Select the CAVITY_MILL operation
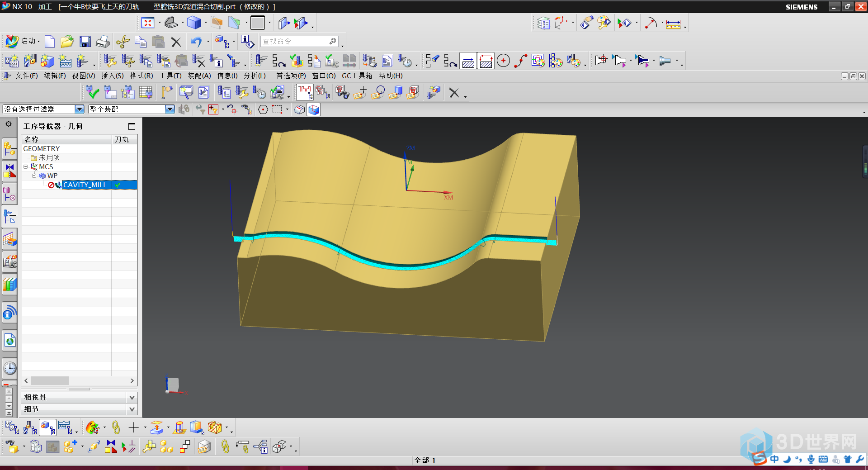This screenshot has width=868, height=470. pyautogui.click(x=85, y=185)
